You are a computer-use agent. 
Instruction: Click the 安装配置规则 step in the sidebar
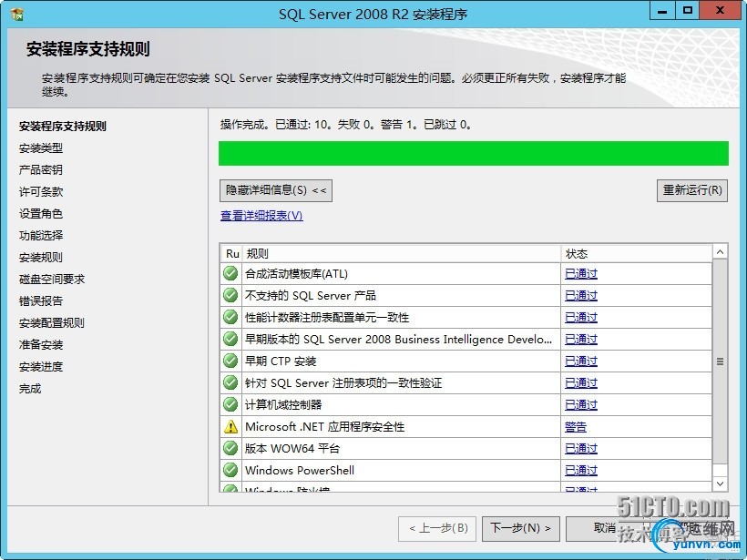click(52, 323)
